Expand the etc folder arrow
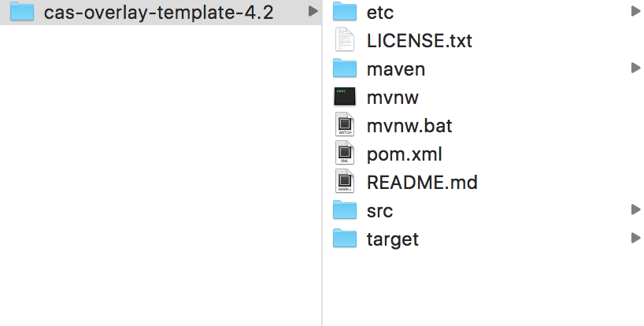 click(635, 12)
